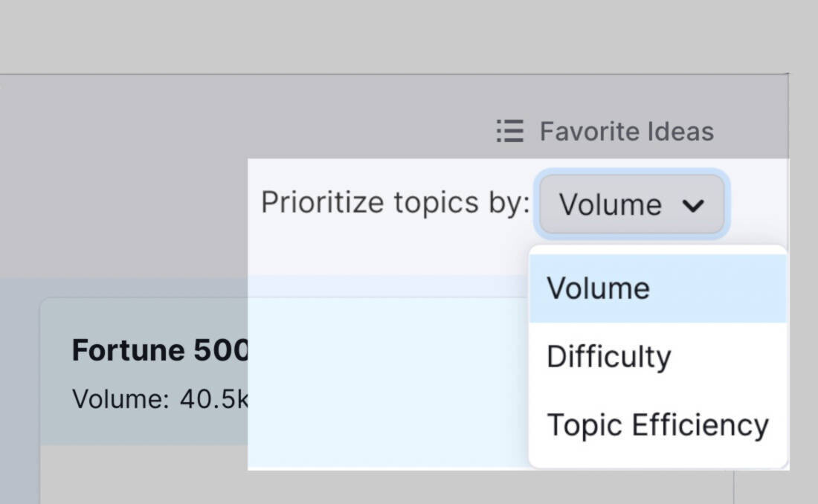The height and width of the screenshot is (504, 818).
Task: Click the Volume: 40.5k stat on the card
Action: click(160, 400)
